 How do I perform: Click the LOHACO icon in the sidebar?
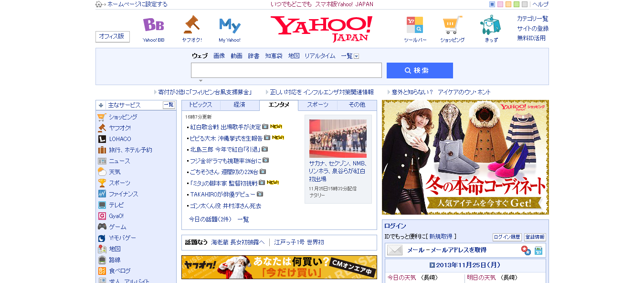coord(102,139)
